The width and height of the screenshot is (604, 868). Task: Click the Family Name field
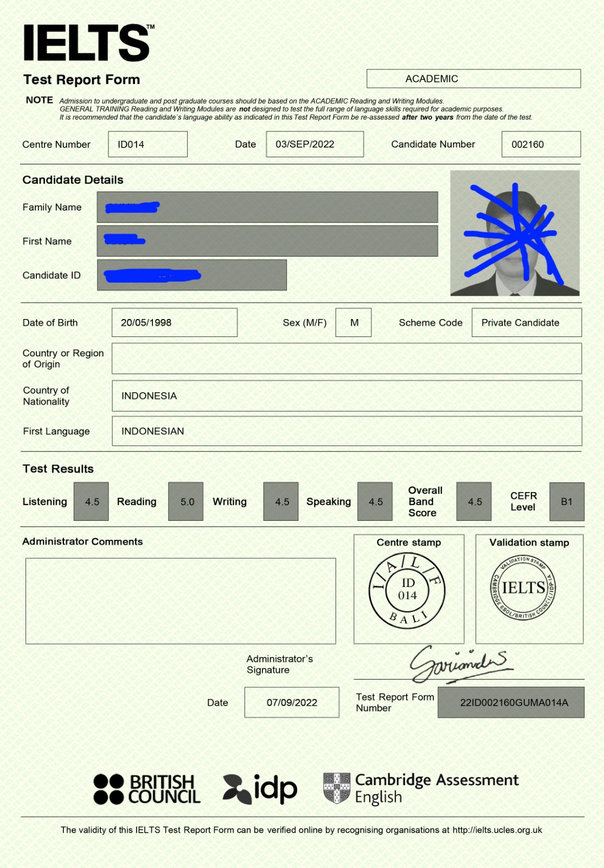[267, 207]
